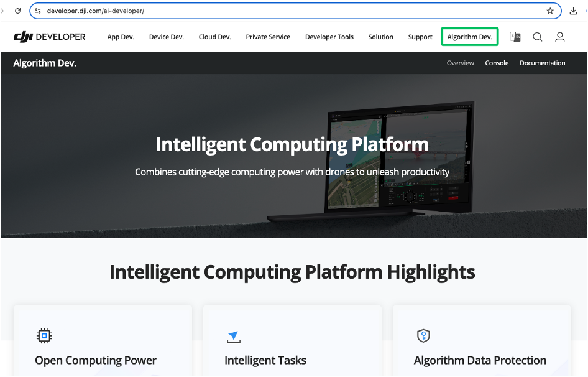Click the Open Computing Power card title
Image resolution: width=588 pixels, height=377 pixels.
[96, 360]
